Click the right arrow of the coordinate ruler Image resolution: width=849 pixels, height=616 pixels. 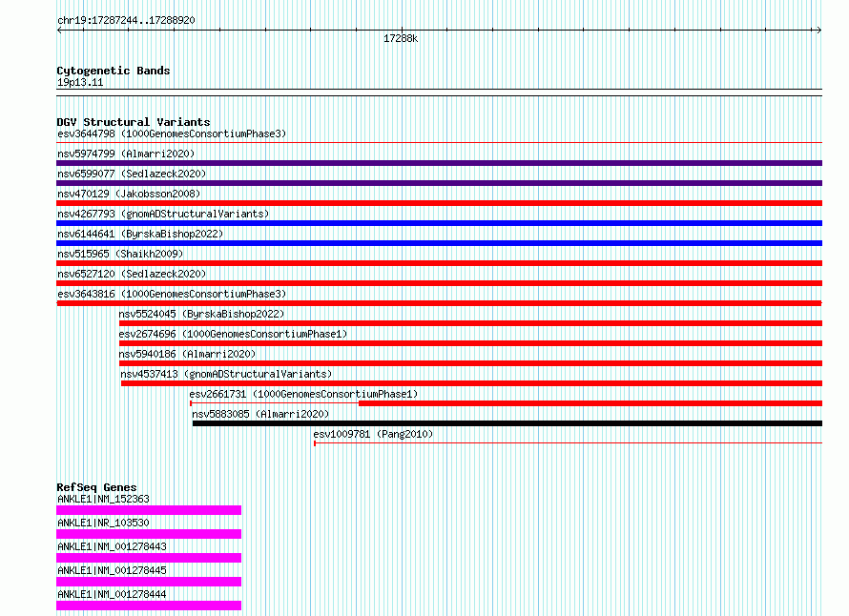[x=819, y=30]
